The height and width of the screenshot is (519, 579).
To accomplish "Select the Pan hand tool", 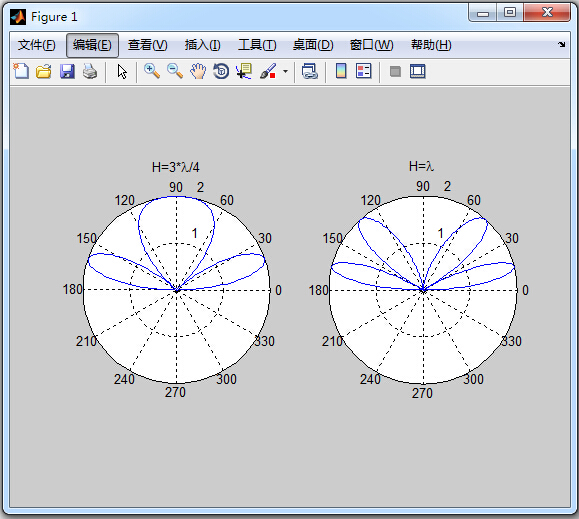I will point(198,71).
